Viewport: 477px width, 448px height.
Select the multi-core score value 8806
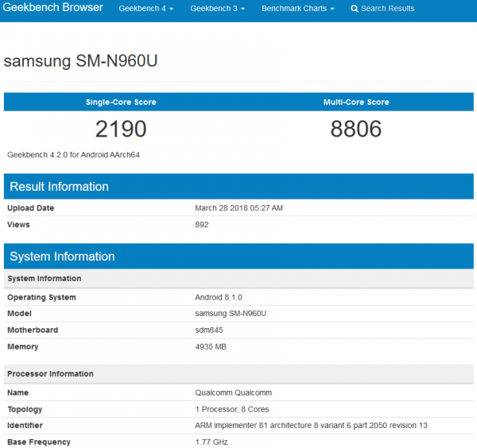(x=356, y=129)
